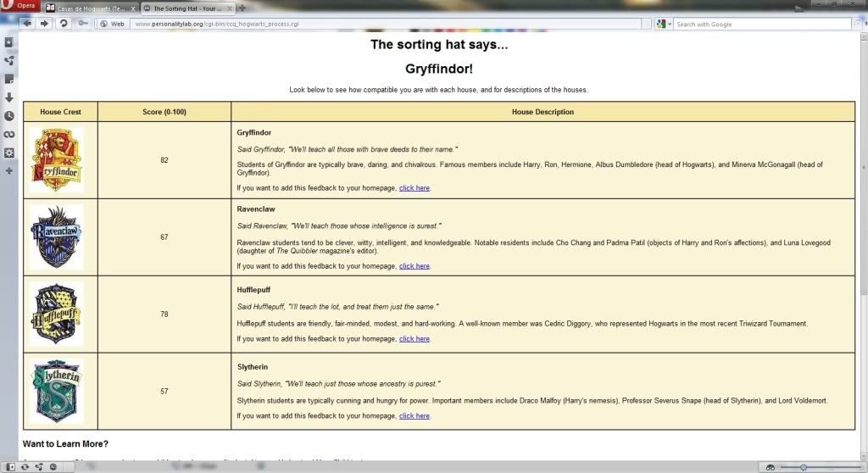The image size is (868, 473).
Task: Click Opera Link sync icon in status bar
Action: 25,467
